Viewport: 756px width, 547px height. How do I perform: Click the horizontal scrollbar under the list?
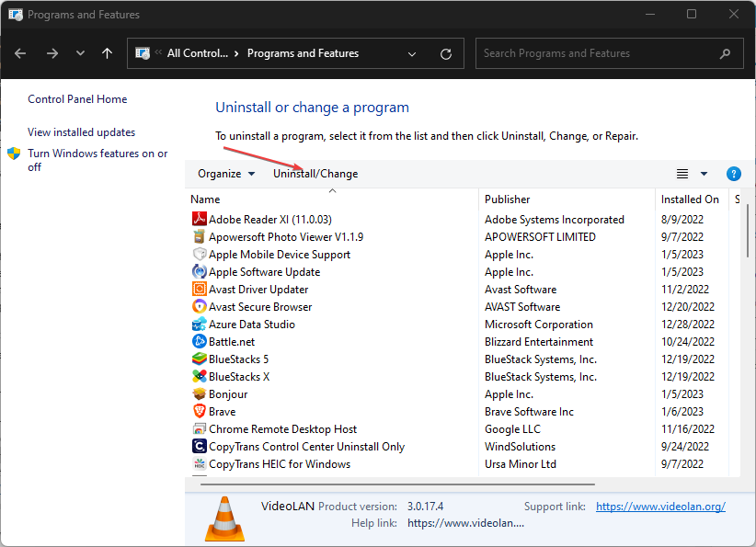coord(397,484)
